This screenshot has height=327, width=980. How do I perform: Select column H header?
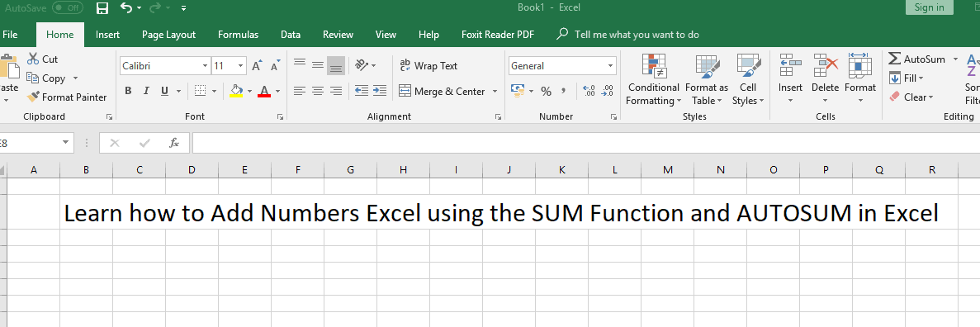[x=403, y=169]
